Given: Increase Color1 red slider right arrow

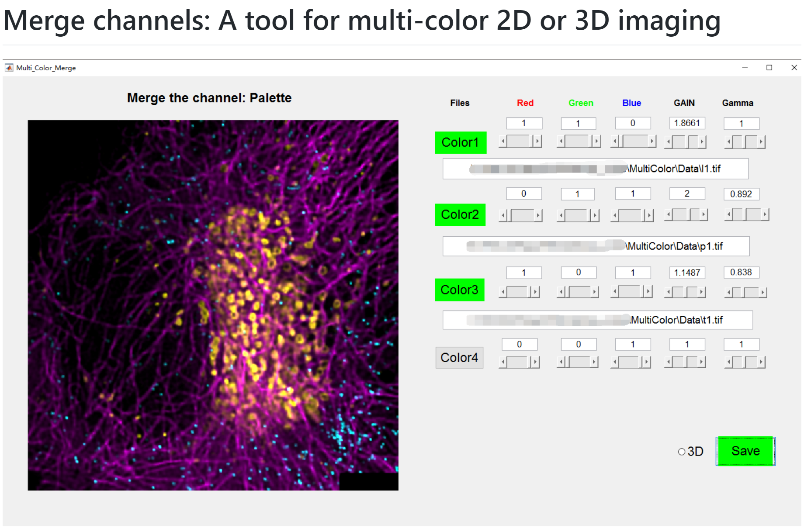Looking at the screenshot, I should pyautogui.click(x=538, y=142).
